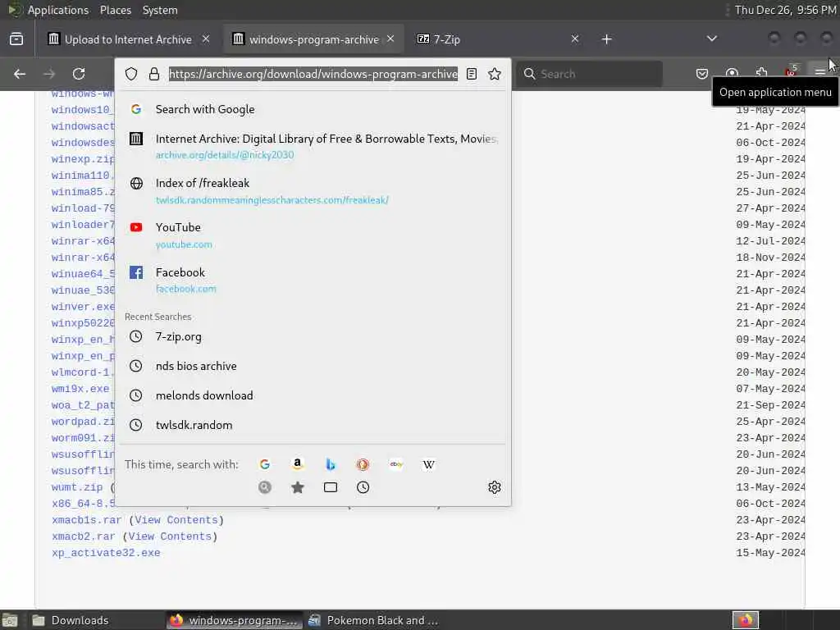Viewport: 840px width, 630px height.
Task: Open Firefox View in the tab bar
Action: 16,39
